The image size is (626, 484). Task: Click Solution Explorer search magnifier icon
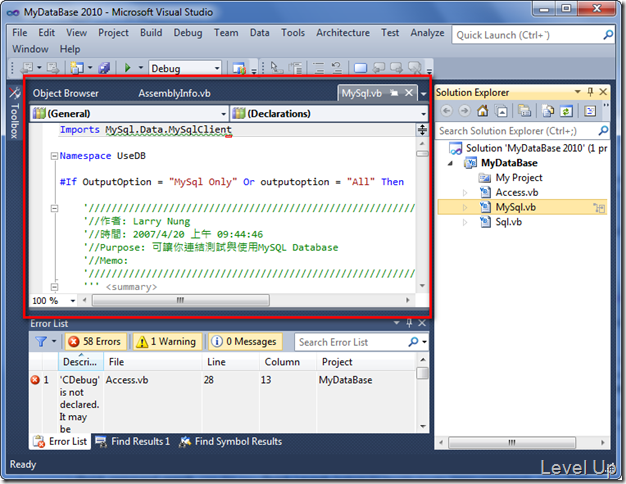click(603, 131)
